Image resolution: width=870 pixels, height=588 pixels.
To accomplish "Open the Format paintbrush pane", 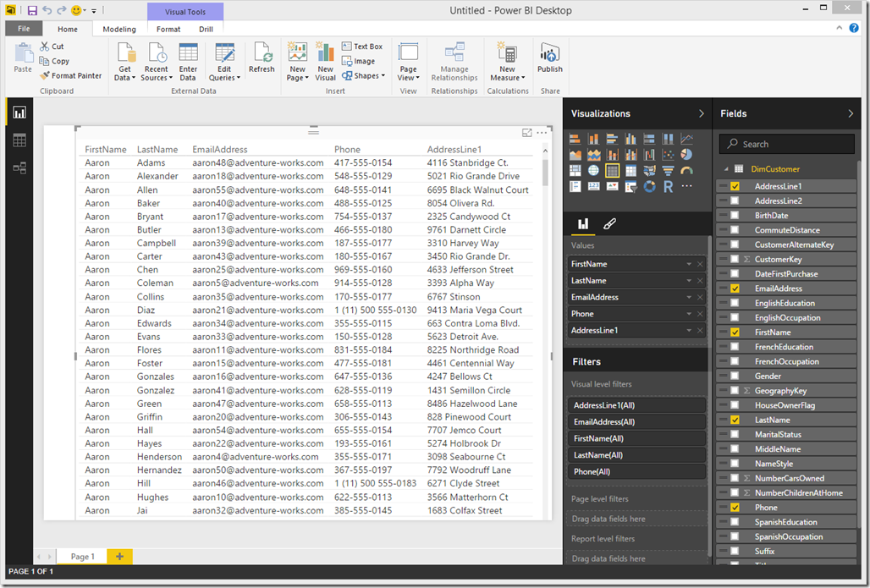I will pyautogui.click(x=609, y=224).
